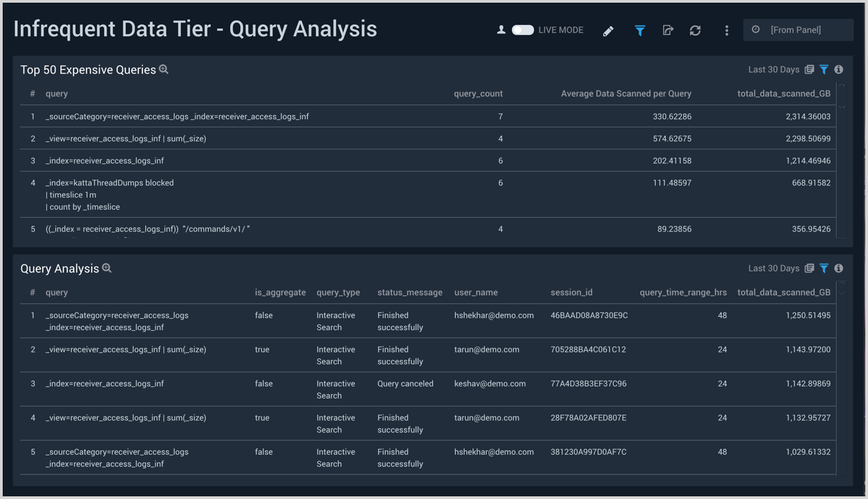Click the filter icon on the Query Analysis panel
The image size is (868, 499).
[x=824, y=268]
